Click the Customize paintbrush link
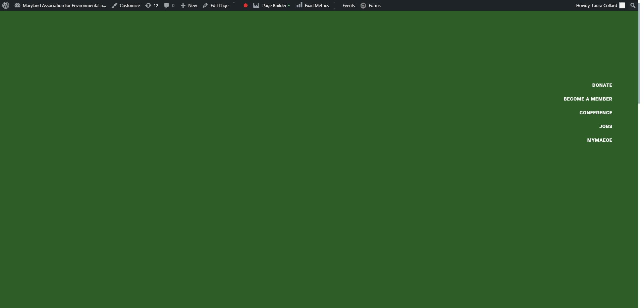Screen dimensions: 644x308 click(126, 5)
